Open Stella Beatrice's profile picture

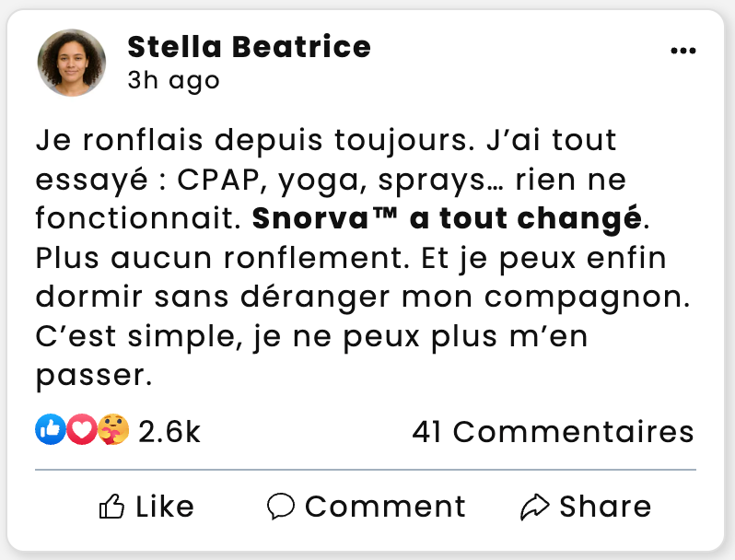(x=72, y=63)
